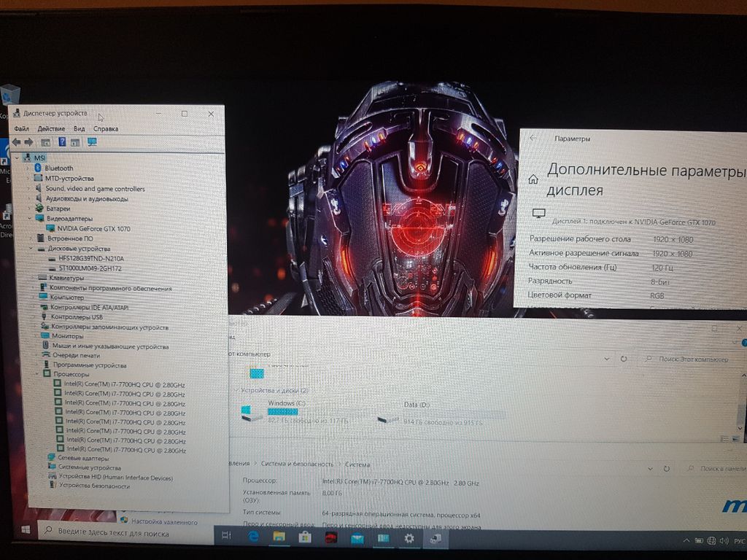
Task: Expand the Батареи category
Action: coord(29,209)
